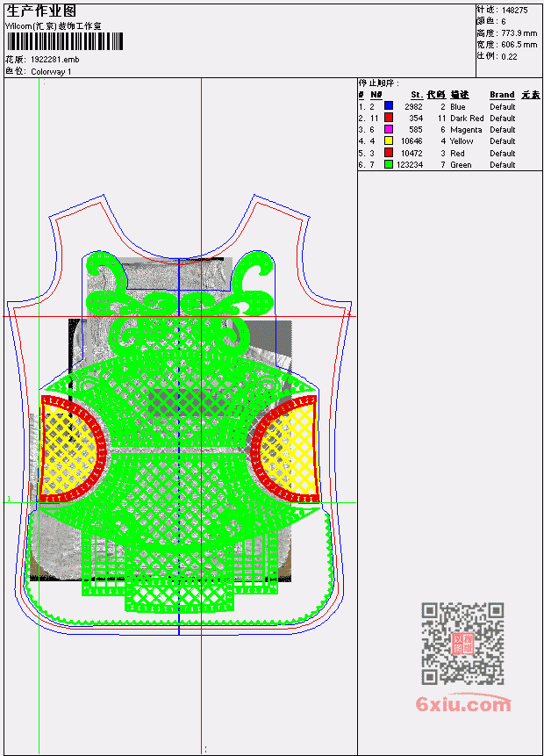The height and width of the screenshot is (756, 544).
Task: Select stitch count '10472' in Red row
Action: 412,154
